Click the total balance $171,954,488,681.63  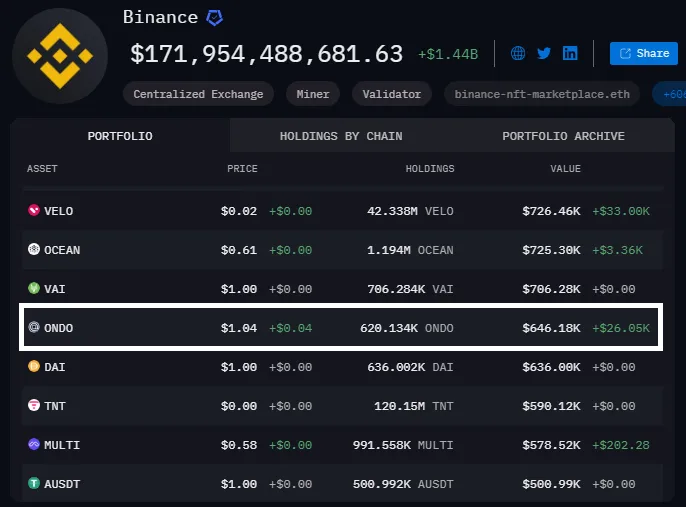(x=266, y=54)
